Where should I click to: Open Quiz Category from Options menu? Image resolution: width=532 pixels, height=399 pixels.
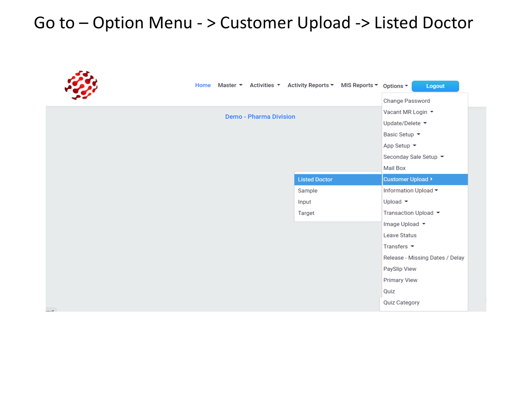(401, 303)
